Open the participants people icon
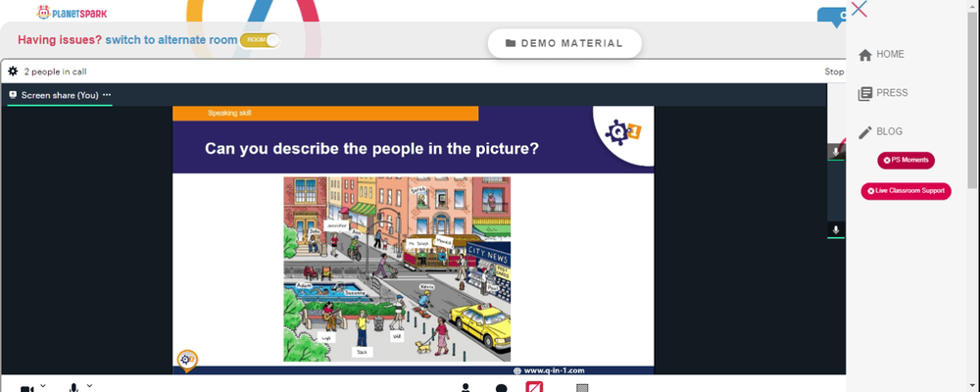Screen dimensions: 980x392 coord(465,388)
